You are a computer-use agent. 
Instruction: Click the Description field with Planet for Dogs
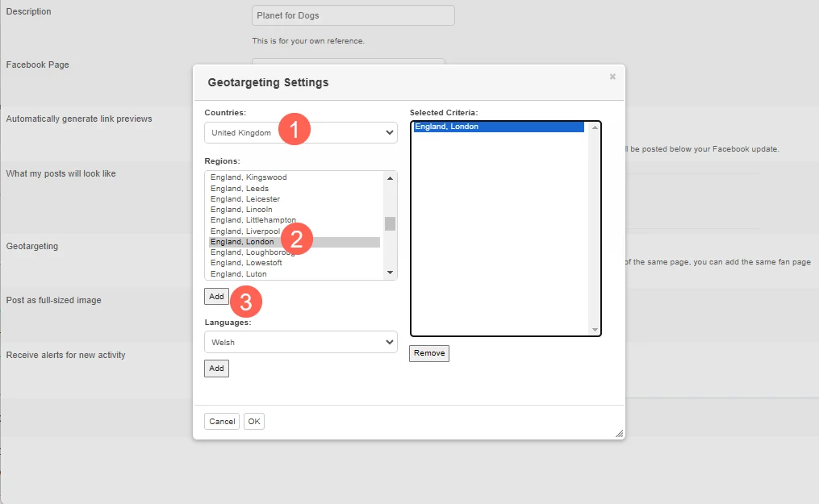point(353,15)
